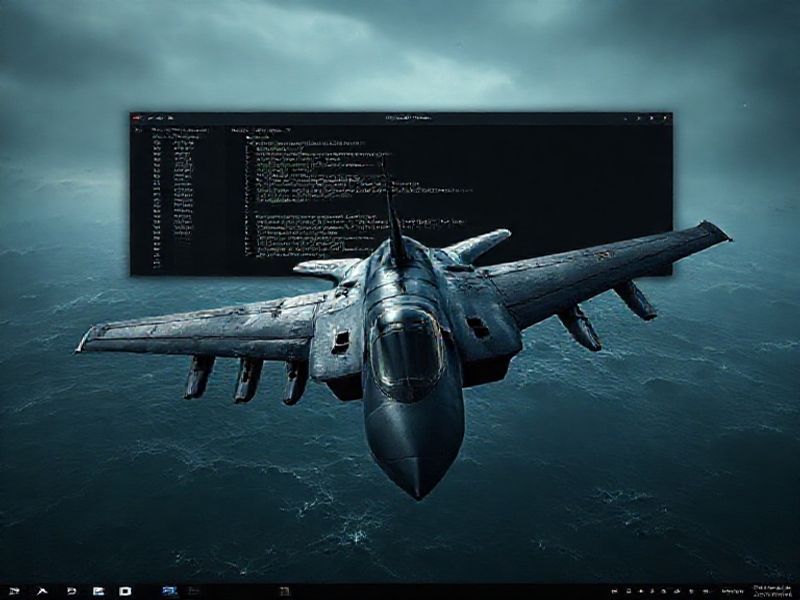Screen dimensions: 800x600
Task: Click the red icon in code window title bar
Action: tap(136, 118)
